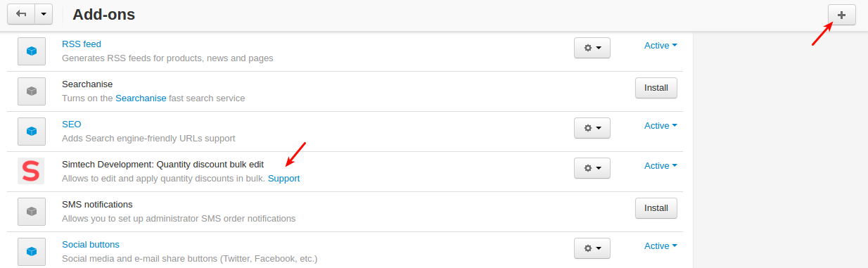
Task: Open the gear menu for the Simtech add-on
Action: pyautogui.click(x=592, y=168)
